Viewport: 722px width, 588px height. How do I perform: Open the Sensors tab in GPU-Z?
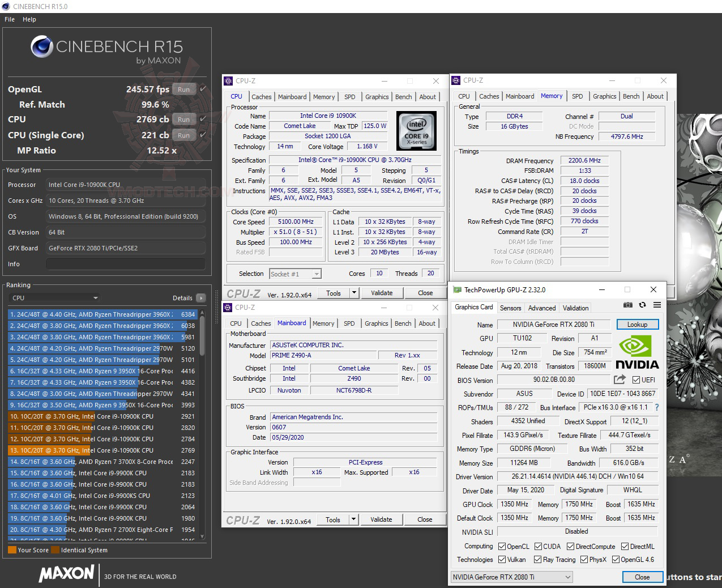(x=510, y=308)
